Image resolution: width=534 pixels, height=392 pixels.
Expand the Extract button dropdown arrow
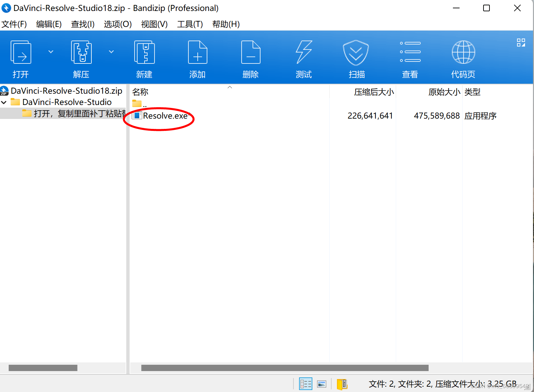tap(111, 52)
